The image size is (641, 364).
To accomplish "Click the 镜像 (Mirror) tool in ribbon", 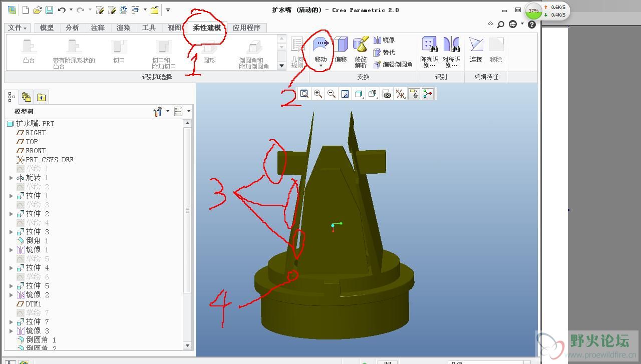I will tap(384, 40).
